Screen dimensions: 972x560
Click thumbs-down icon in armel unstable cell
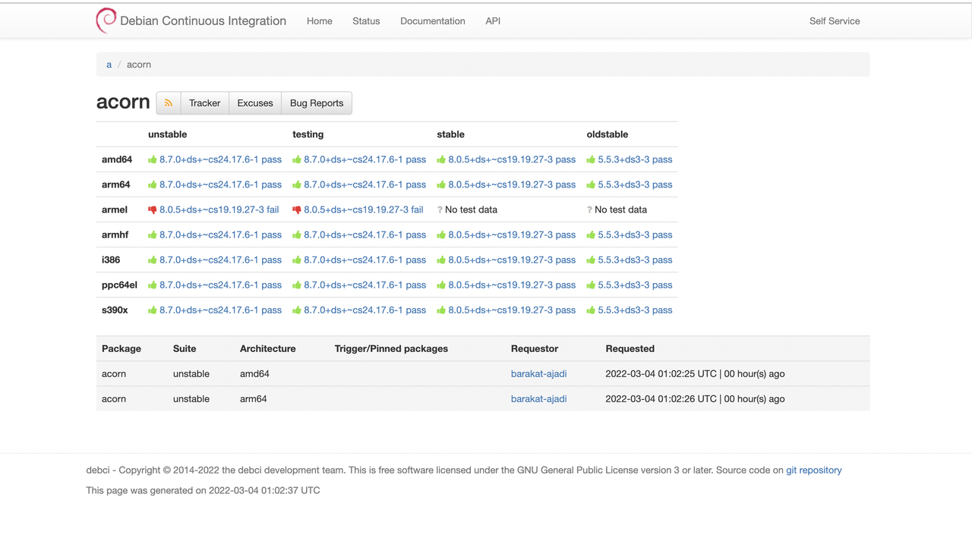pyautogui.click(x=153, y=210)
